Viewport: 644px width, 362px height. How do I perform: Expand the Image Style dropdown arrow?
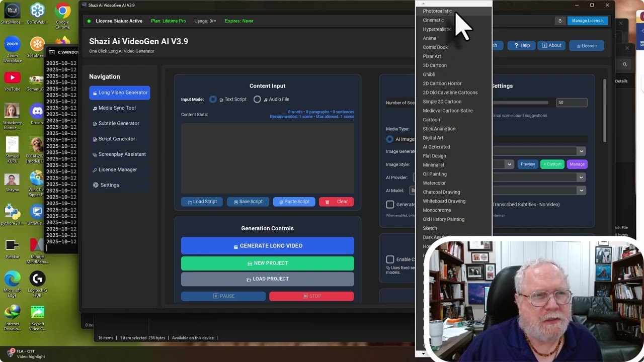pos(509,164)
